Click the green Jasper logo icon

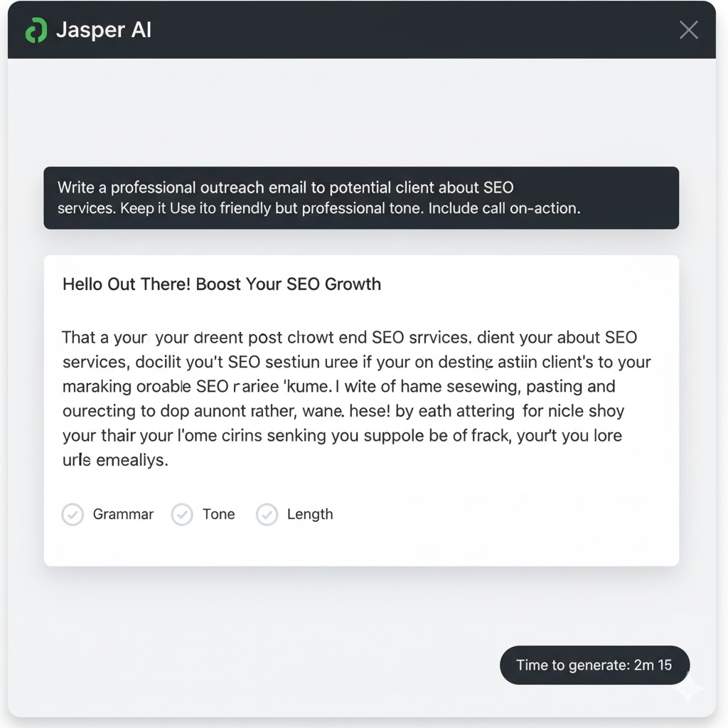tap(36, 31)
